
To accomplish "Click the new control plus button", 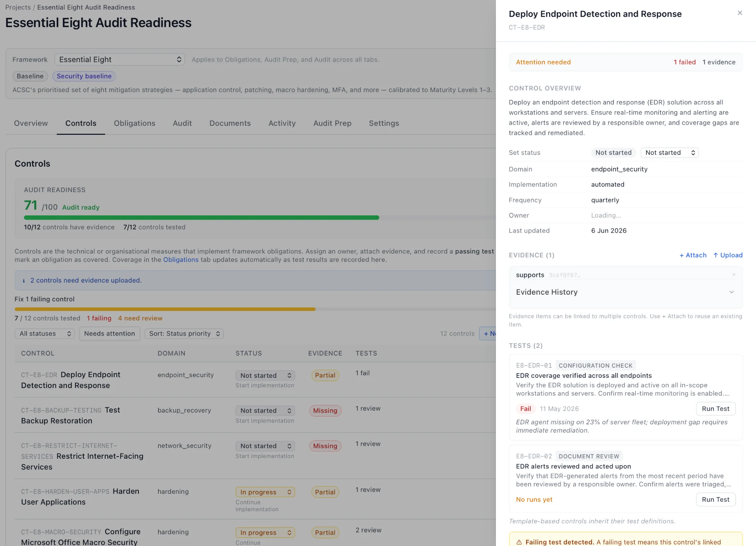I will point(488,333).
